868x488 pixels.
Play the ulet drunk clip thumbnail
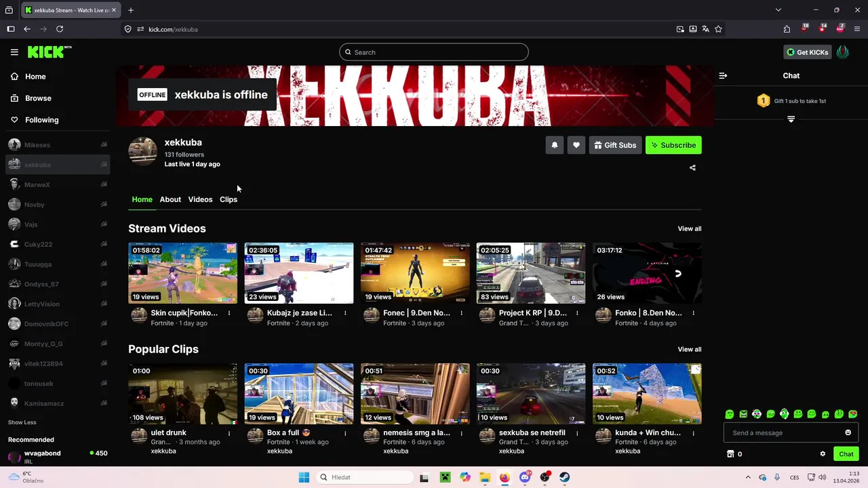[x=183, y=394]
